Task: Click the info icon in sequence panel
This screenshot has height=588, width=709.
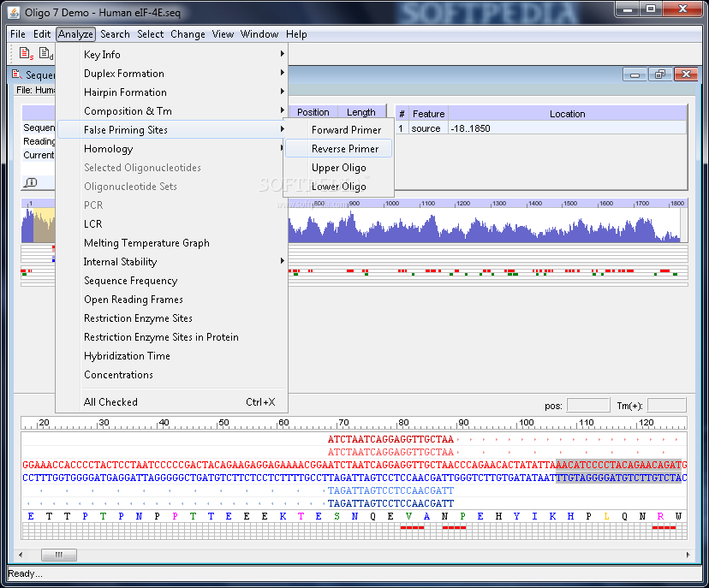Action: pos(31,182)
